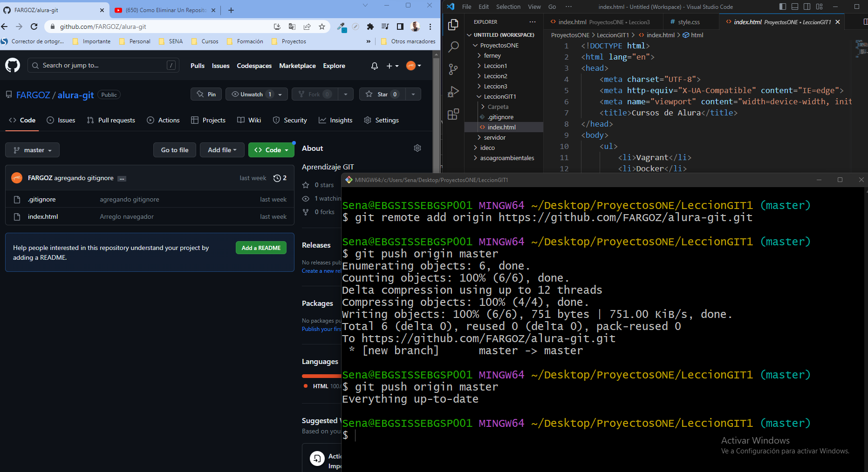The height and width of the screenshot is (472, 868).
Task: Open GitHub home via Octocat logo
Action: [x=13, y=65]
